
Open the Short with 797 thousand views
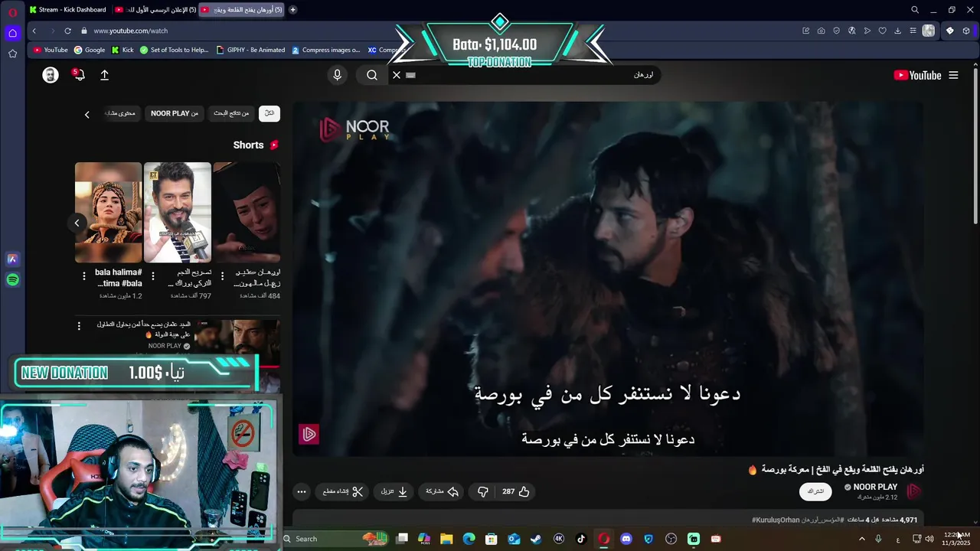pos(178,212)
